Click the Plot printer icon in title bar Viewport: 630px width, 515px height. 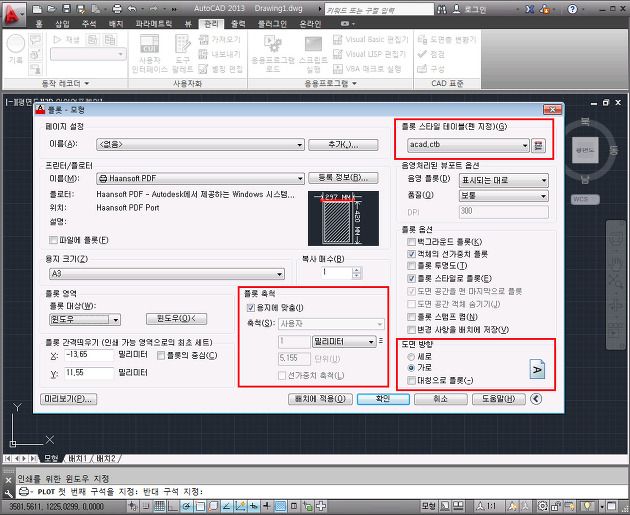(x=117, y=9)
